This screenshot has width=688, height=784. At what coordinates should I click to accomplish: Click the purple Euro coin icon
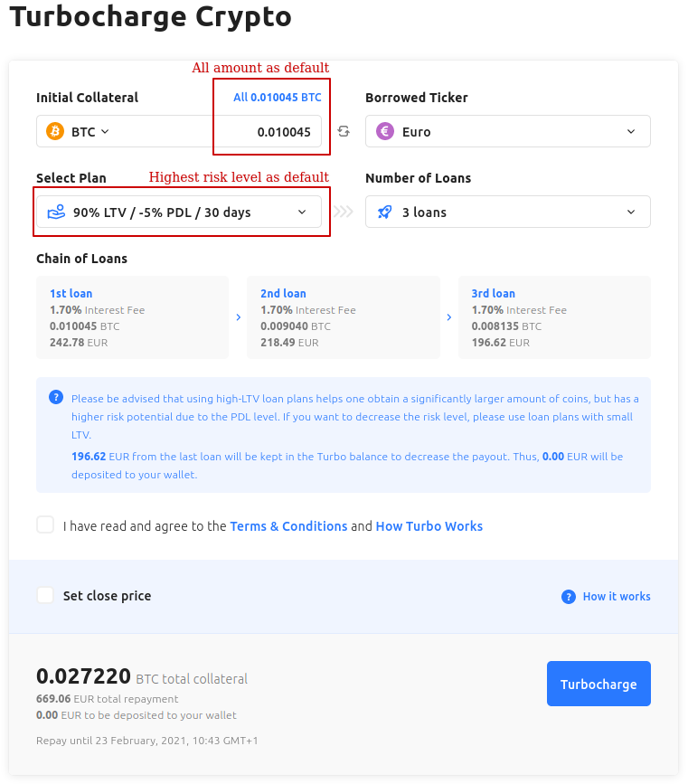pos(385,132)
